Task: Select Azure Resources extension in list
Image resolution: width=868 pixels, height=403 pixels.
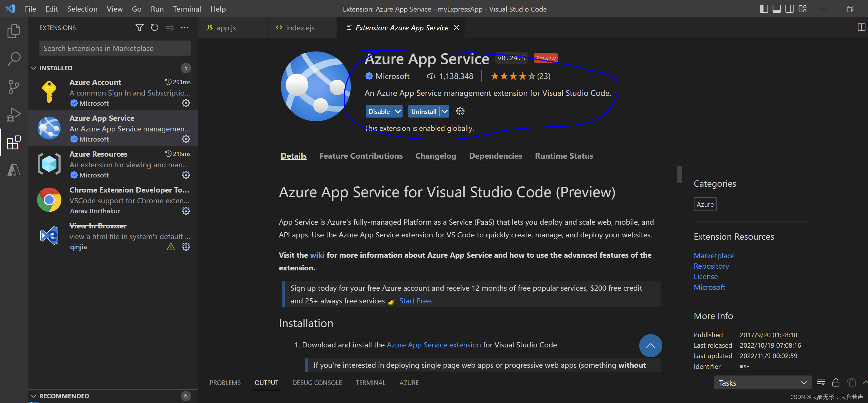Action: click(x=113, y=164)
